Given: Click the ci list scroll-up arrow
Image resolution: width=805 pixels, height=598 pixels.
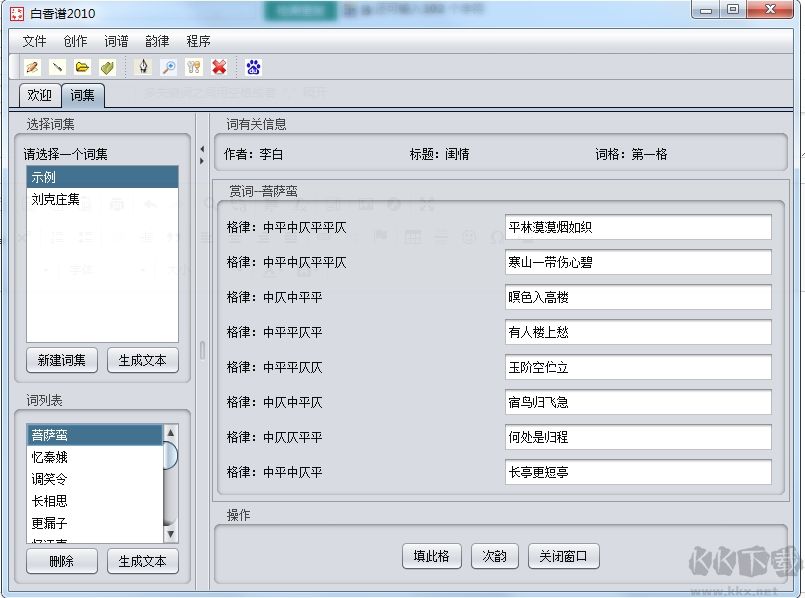Looking at the screenshot, I should coord(170,432).
